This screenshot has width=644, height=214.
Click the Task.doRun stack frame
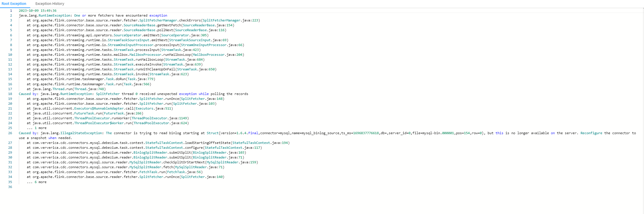click(91, 79)
